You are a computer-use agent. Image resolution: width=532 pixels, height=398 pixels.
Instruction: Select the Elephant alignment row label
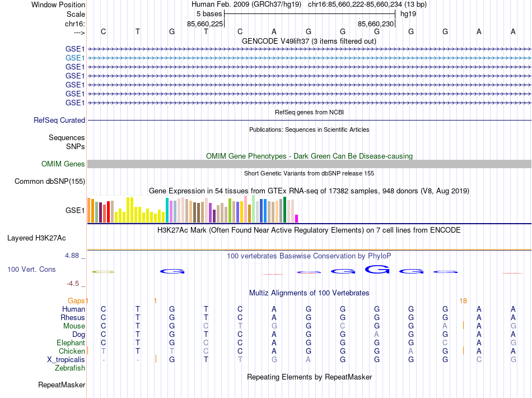point(71,343)
